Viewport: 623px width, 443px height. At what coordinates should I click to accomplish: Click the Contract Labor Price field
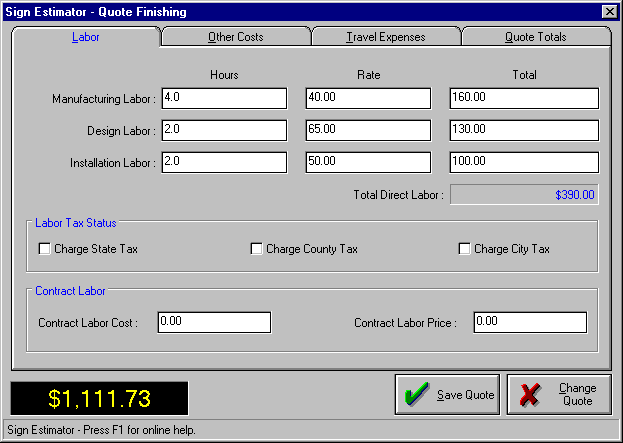point(529,322)
